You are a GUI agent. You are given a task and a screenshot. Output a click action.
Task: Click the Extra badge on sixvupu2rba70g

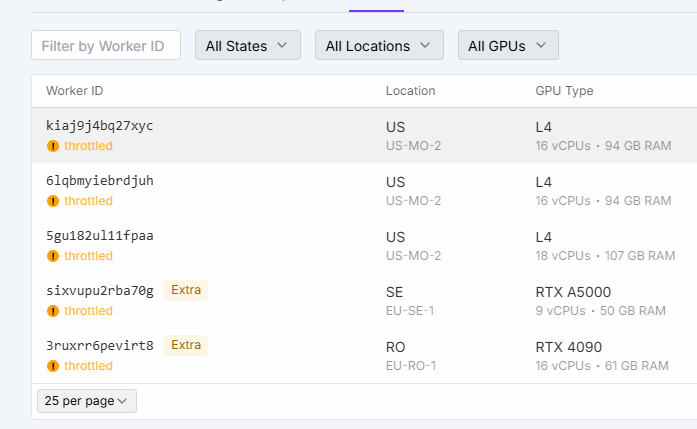[x=186, y=291]
